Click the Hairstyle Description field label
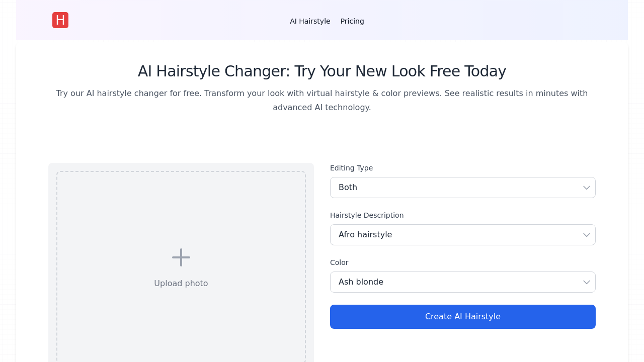This screenshot has height=362, width=644. click(367, 215)
